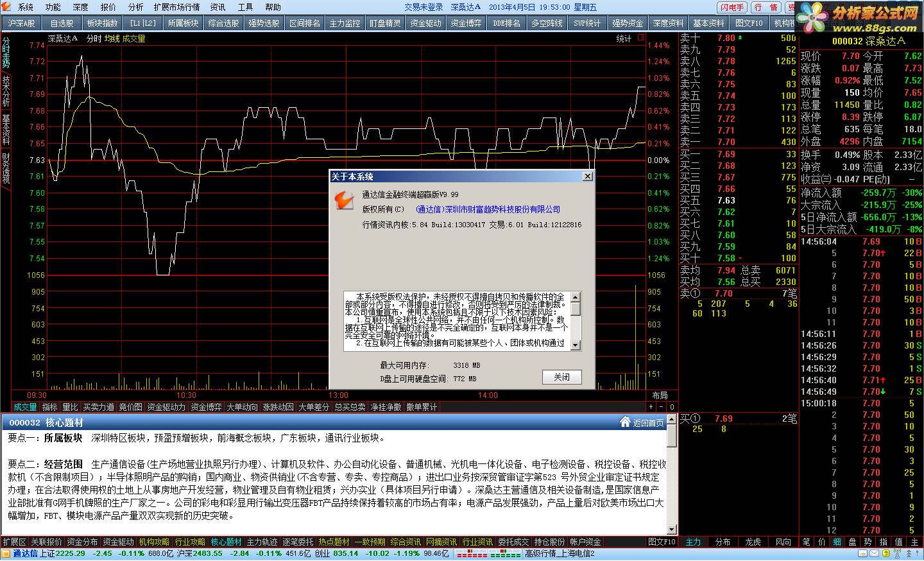
Task: Click 上证 index value 2225.29 in status bar
Action: click(71, 553)
